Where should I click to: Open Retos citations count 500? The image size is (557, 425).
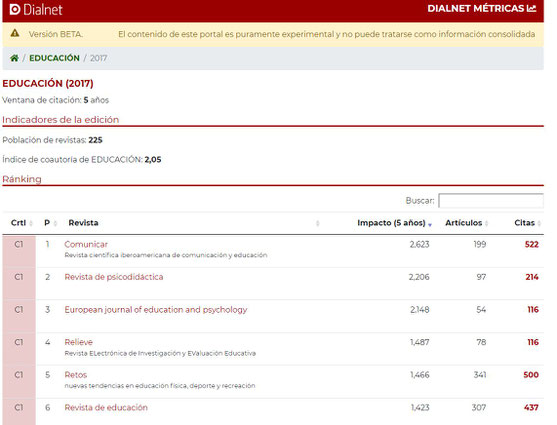(531, 375)
